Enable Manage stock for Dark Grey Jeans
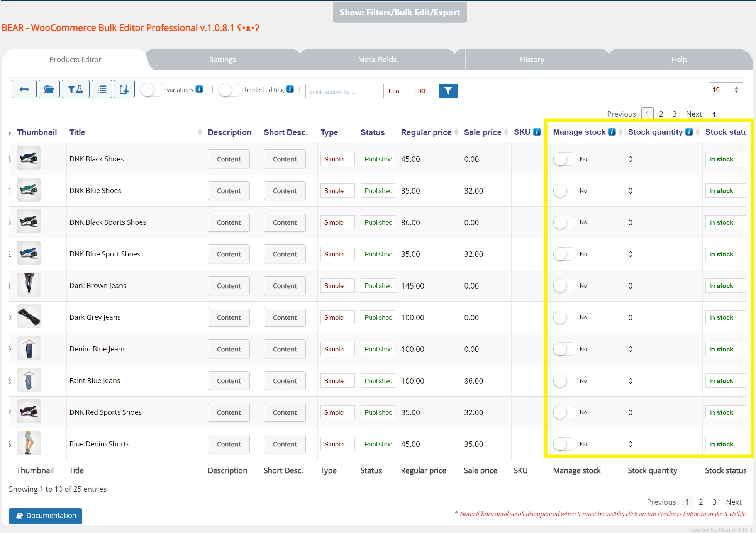This screenshot has width=756, height=533. click(565, 317)
